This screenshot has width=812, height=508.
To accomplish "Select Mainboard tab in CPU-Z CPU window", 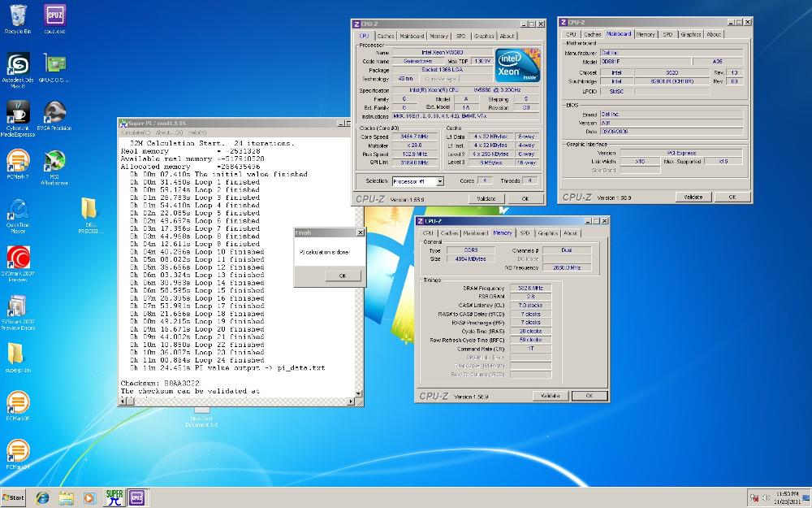I will [412, 36].
